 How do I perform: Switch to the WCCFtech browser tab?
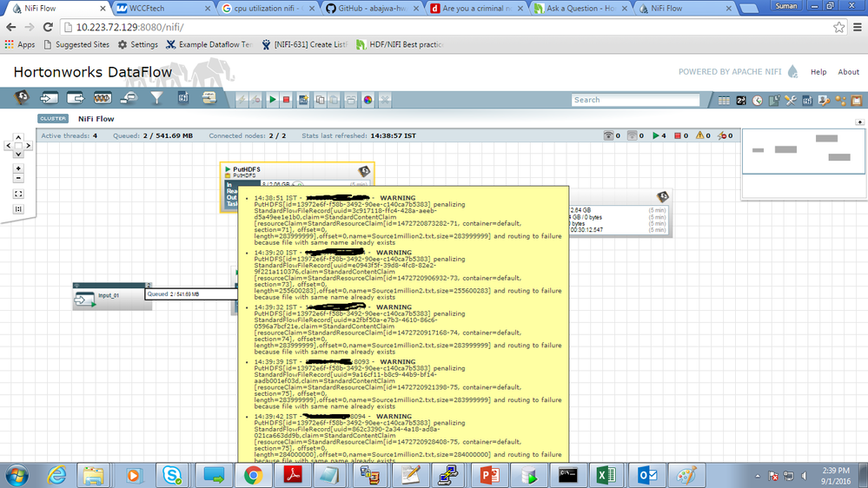163,9
